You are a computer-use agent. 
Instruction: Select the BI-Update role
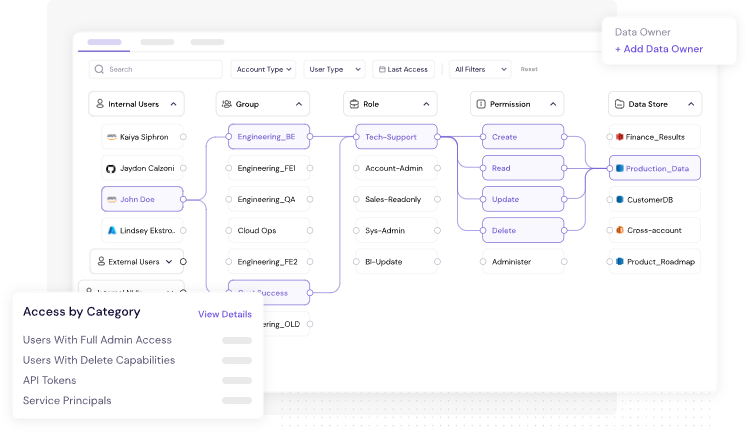point(396,261)
